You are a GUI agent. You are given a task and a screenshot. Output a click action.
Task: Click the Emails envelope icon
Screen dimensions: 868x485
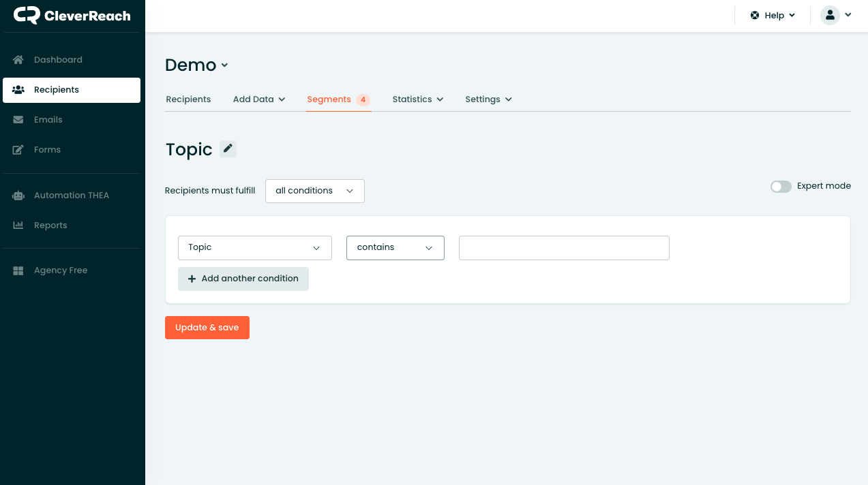point(18,120)
